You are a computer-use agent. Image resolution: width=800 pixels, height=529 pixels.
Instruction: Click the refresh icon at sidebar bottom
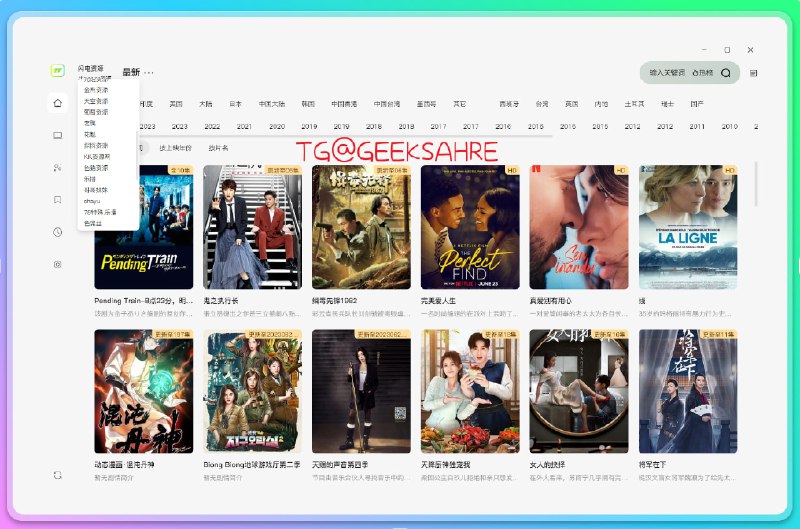tap(58, 474)
